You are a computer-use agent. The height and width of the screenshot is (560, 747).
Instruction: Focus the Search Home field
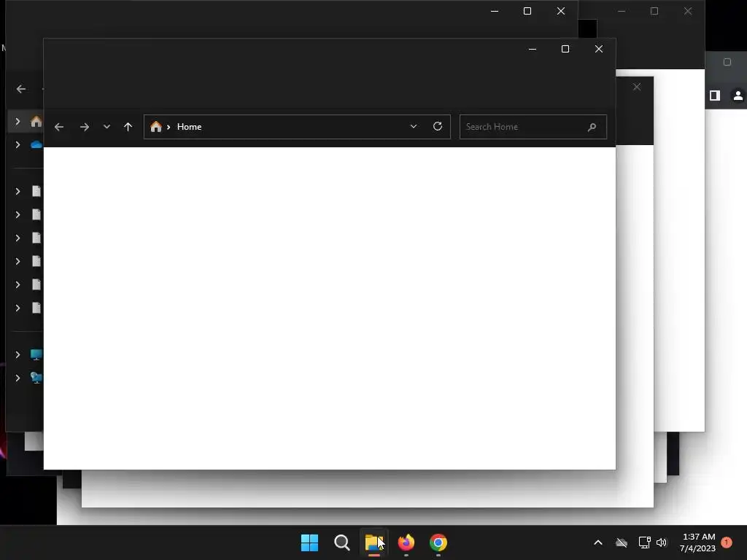point(533,127)
